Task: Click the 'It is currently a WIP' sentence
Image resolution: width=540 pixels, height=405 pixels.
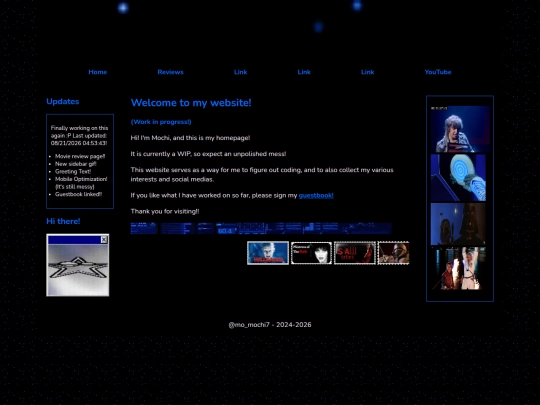Action: [208, 154]
